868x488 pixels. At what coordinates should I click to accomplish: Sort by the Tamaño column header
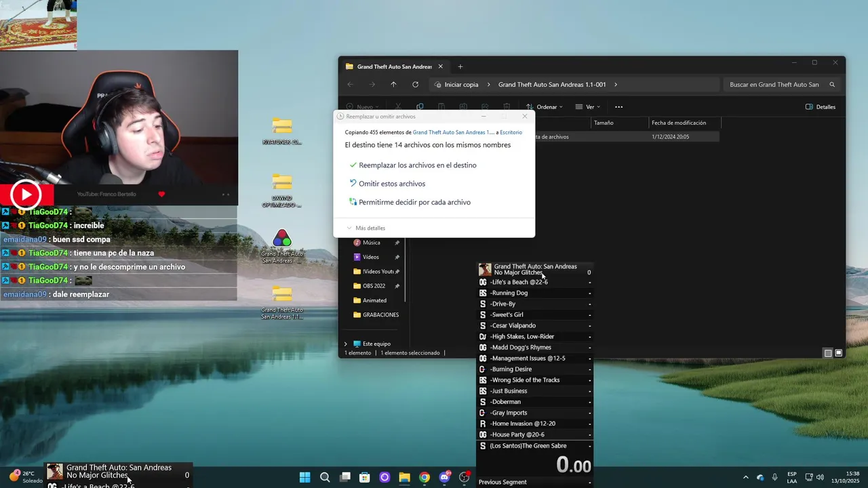click(619, 123)
